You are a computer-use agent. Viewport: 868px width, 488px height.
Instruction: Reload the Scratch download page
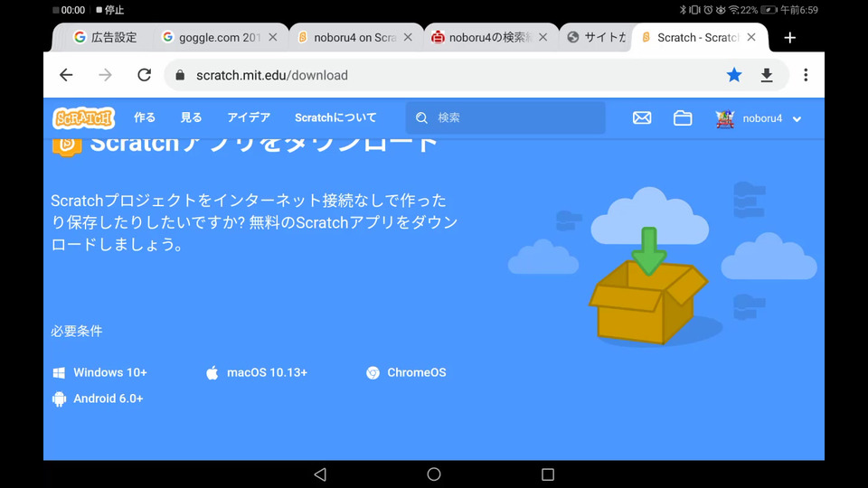[x=145, y=75]
